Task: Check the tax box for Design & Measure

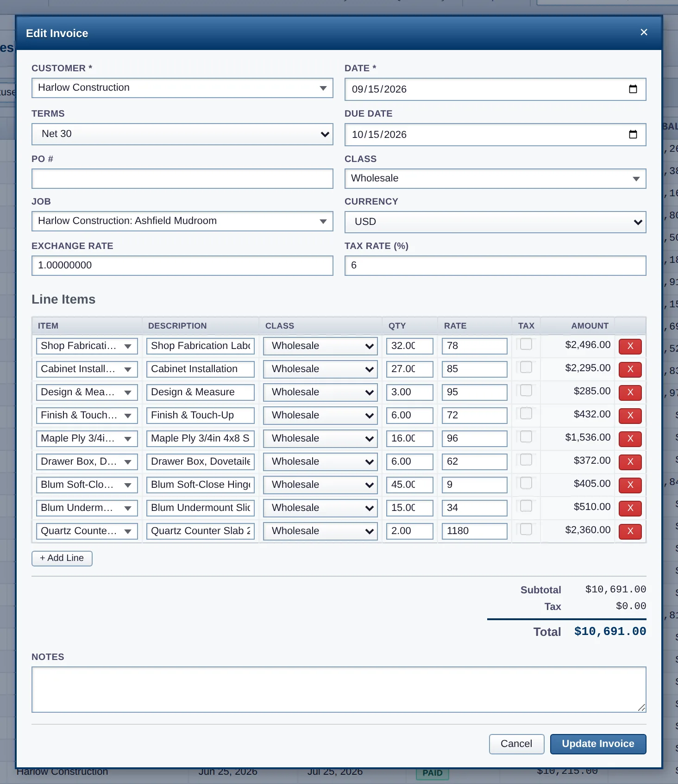Action: (526, 391)
